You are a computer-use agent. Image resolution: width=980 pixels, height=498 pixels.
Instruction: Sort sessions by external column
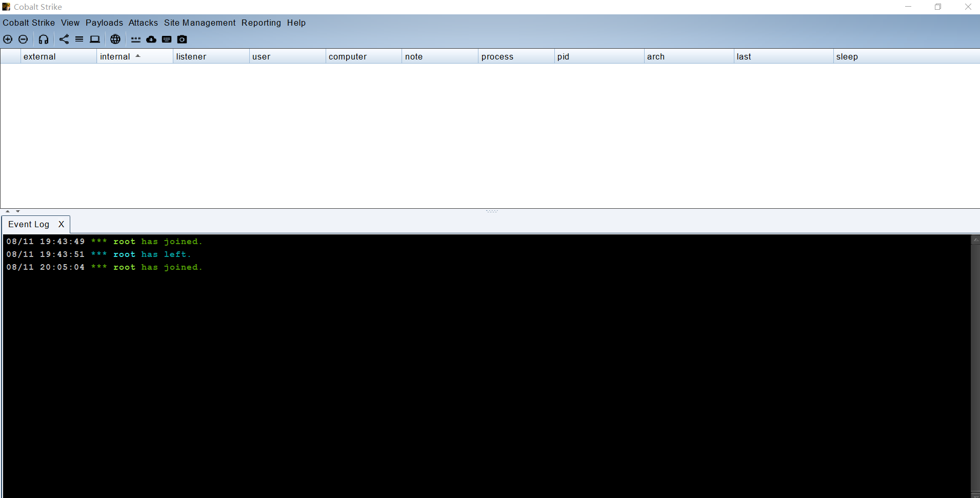(58, 56)
